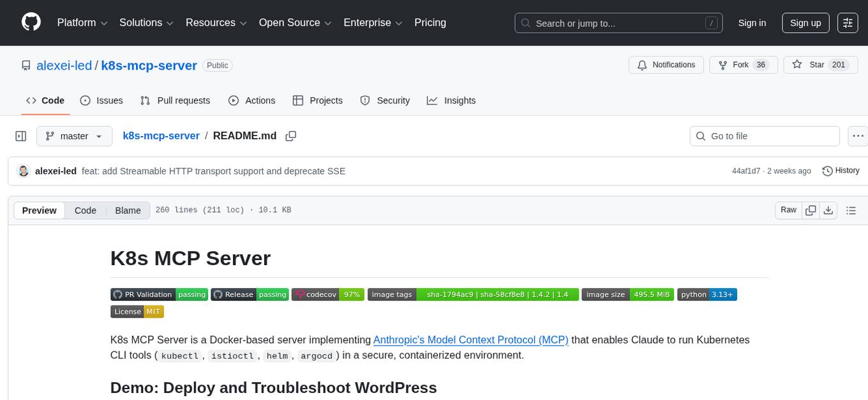Screen dimensions: 868x400
Task: Go to the Actions tab
Action: coord(251,100)
